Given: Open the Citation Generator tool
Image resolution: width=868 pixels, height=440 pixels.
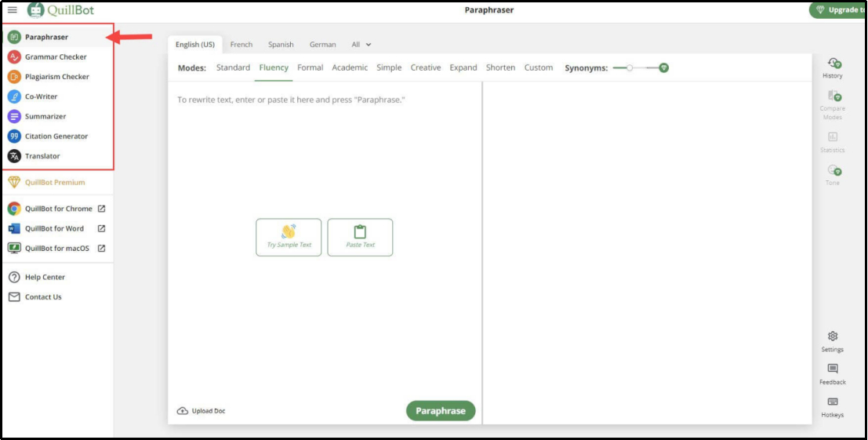Looking at the screenshot, I should point(56,136).
